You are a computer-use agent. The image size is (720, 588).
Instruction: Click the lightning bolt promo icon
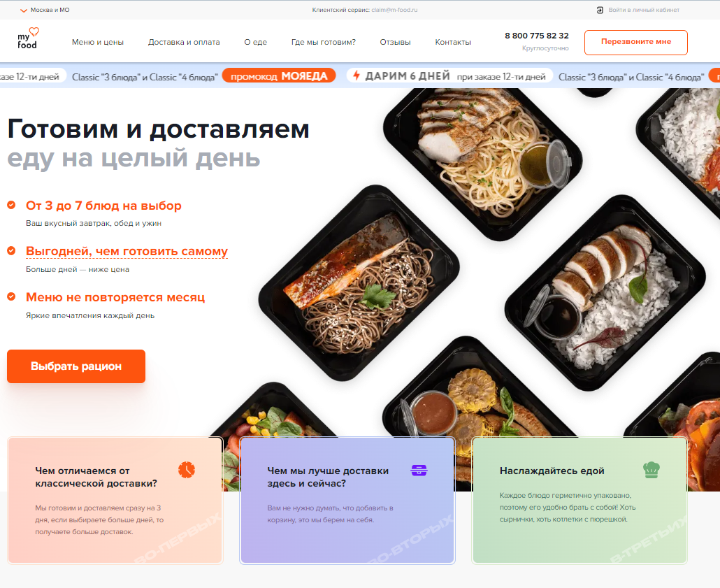coord(356,76)
